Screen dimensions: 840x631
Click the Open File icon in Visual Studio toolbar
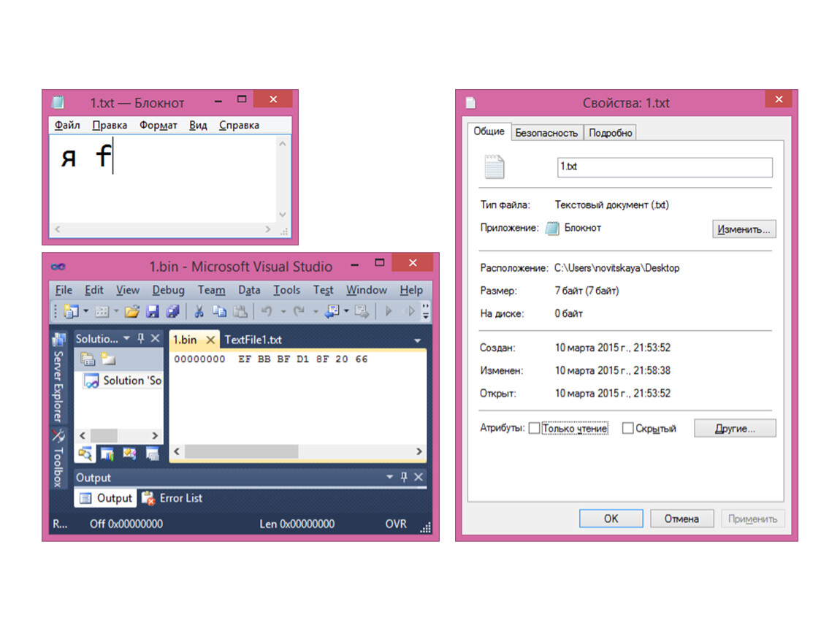click(x=131, y=312)
